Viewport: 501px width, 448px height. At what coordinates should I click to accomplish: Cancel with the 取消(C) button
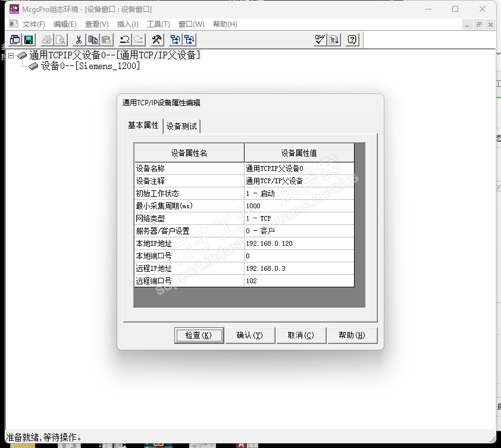click(x=301, y=335)
